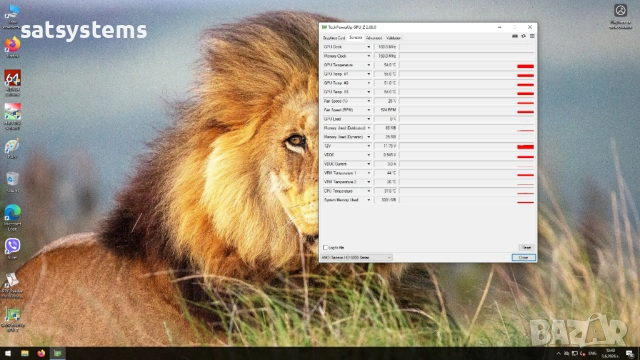Viewport: 640px width, 360px height.
Task: Open the This PC desktop icon
Action: (12, 16)
